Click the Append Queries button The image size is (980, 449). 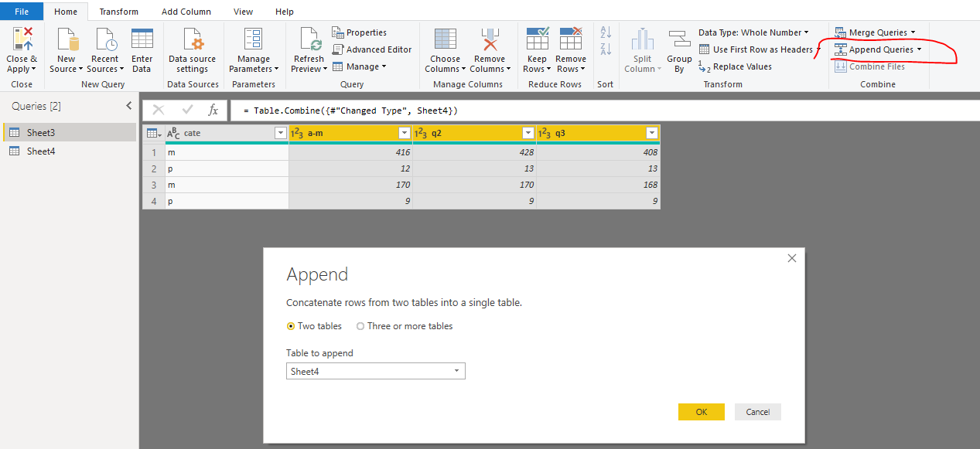click(x=878, y=49)
